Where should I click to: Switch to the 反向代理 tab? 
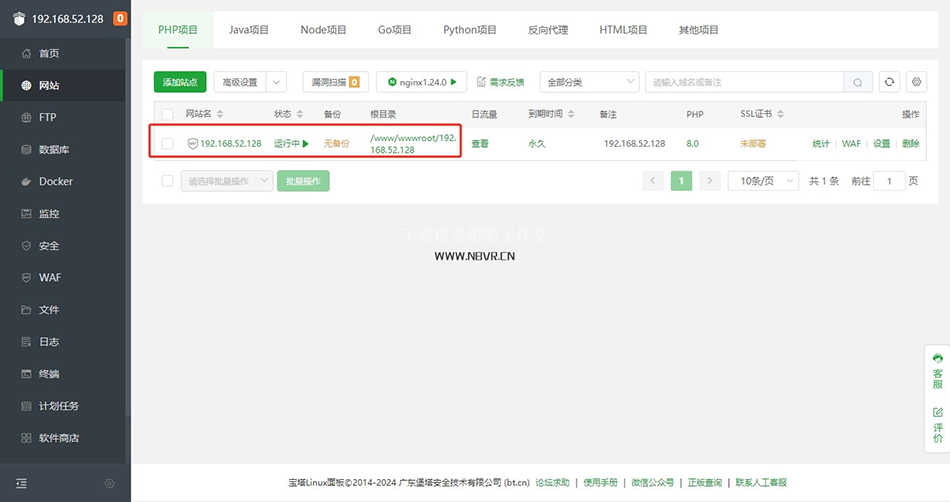tap(548, 30)
